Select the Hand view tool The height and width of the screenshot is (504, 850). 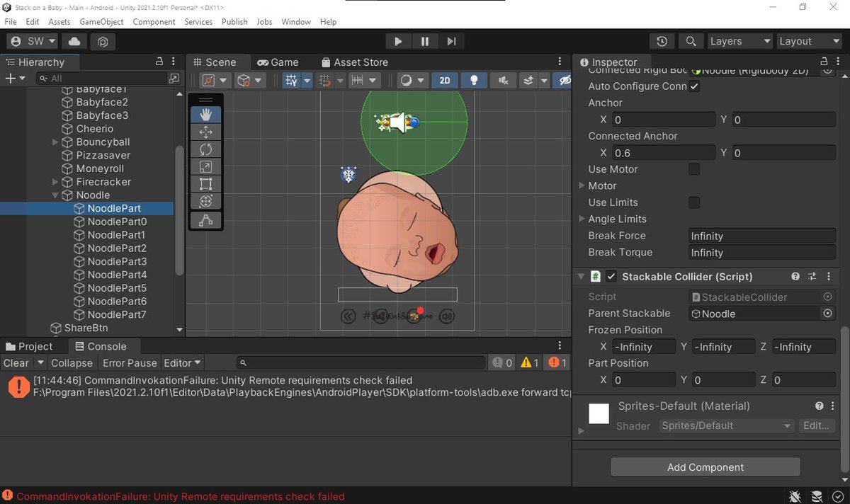click(205, 113)
